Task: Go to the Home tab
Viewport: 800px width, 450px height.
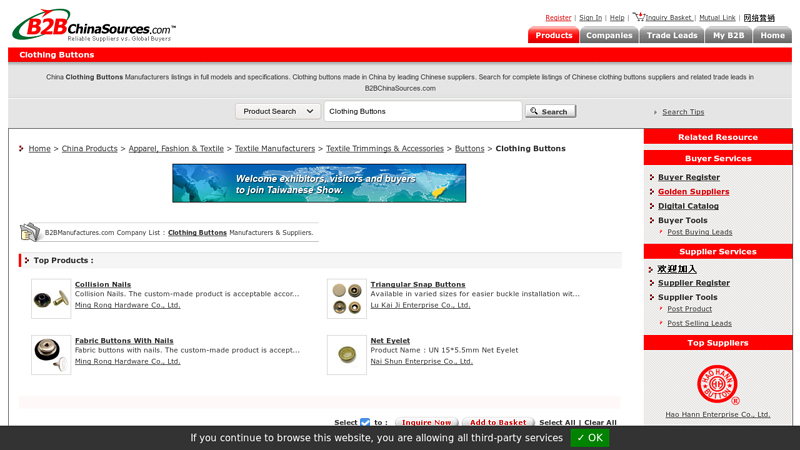Action: click(772, 35)
